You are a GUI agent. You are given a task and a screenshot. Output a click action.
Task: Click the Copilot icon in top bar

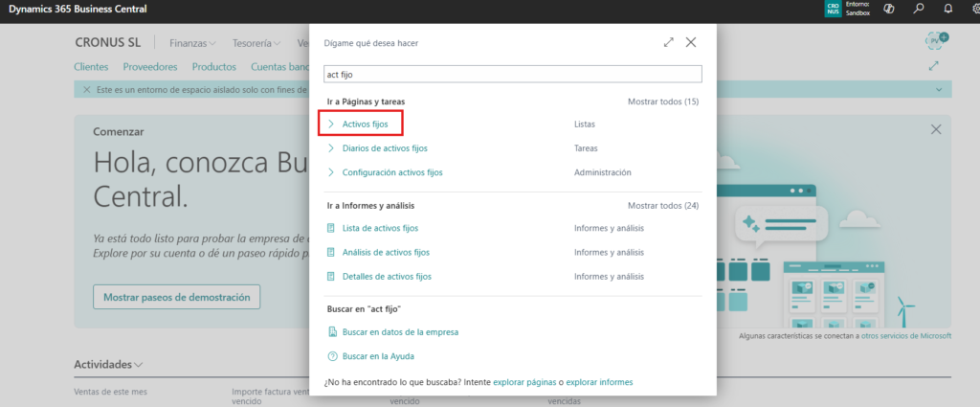click(888, 9)
